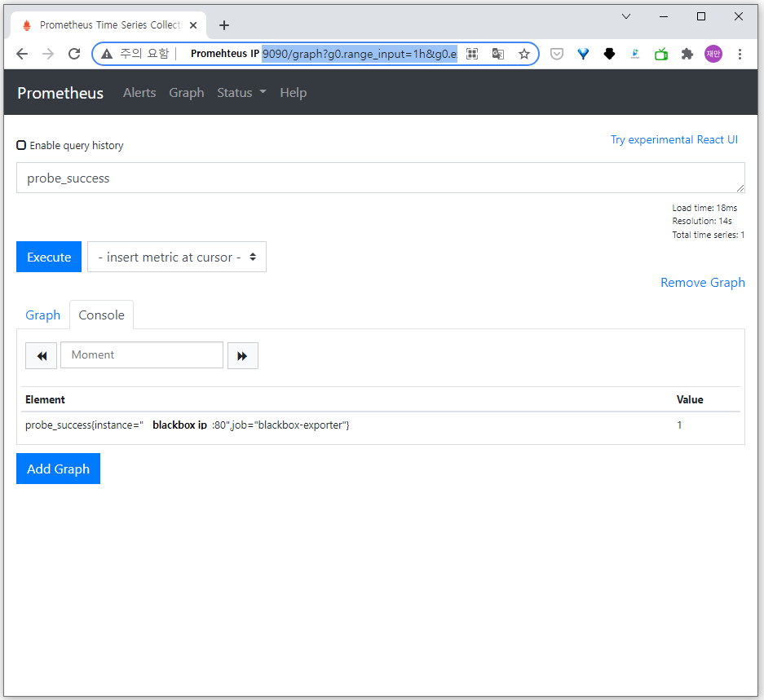This screenshot has height=700, width=764.
Task: Open the Alerts page
Action: click(139, 93)
